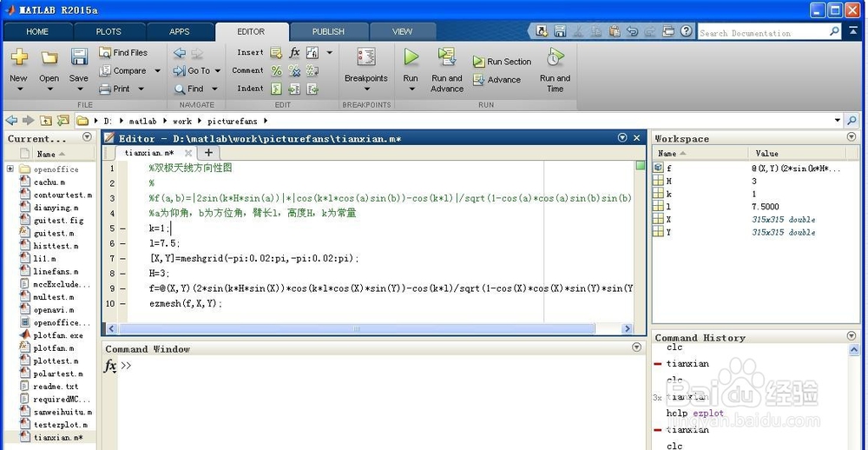This screenshot has height=450, width=868.
Task: Switch to the APPS tab
Action: [180, 31]
